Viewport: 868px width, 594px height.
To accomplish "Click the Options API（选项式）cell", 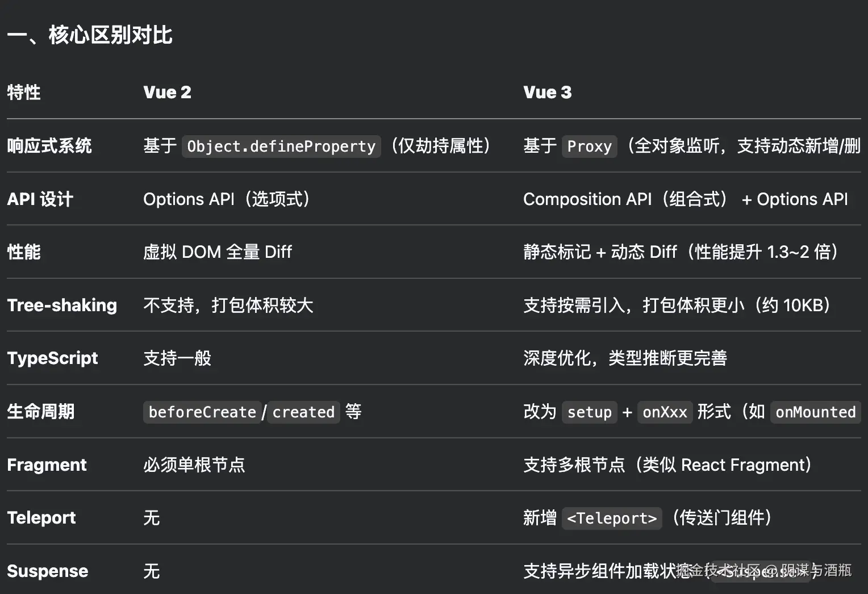I will 226,199.
